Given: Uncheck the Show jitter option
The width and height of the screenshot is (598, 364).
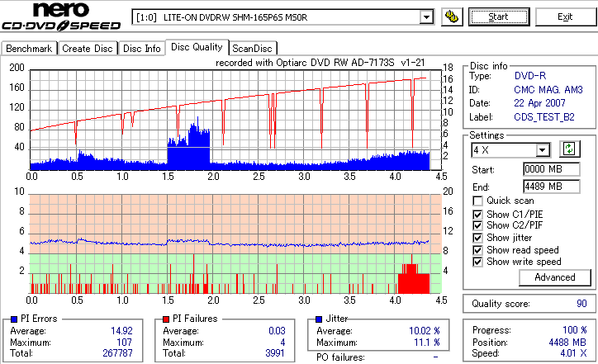Looking at the screenshot, I should click(x=477, y=238).
